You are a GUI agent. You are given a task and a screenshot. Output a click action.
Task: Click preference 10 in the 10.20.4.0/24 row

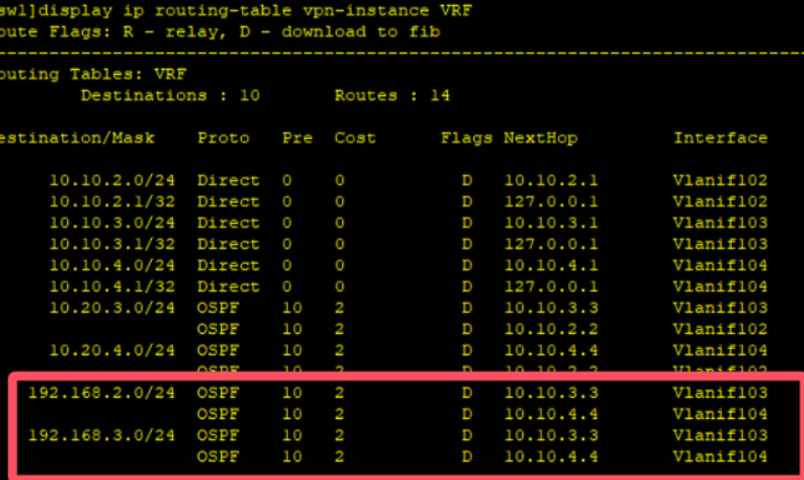pos(292,350)
